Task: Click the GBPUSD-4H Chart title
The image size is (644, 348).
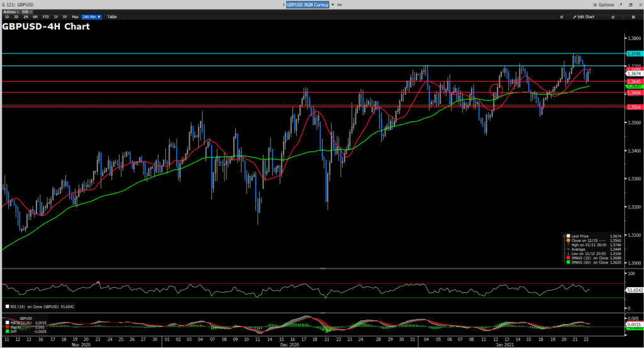Action: pyautogui.click(x=46, y=26)
